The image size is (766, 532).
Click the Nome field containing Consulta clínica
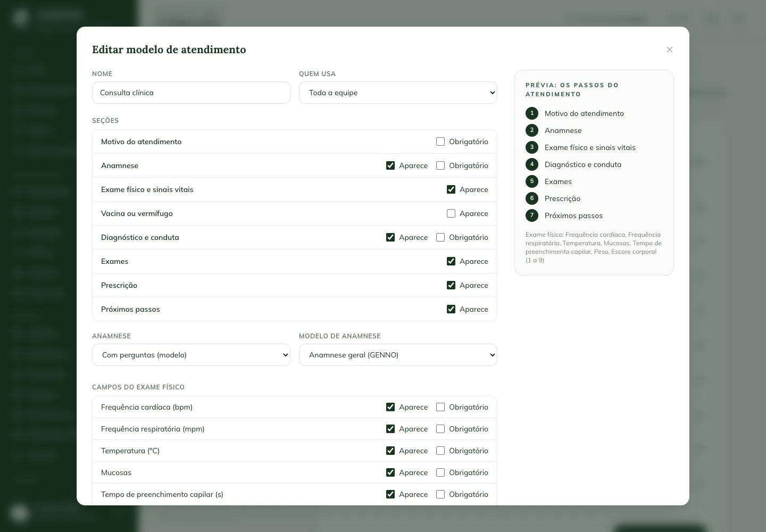[191, 93]
